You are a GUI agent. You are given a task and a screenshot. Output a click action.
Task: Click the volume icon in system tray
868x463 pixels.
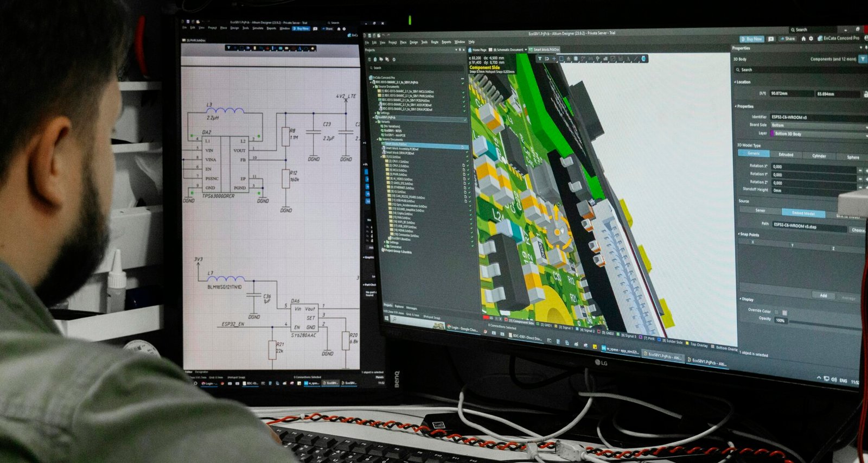(834, 379)
